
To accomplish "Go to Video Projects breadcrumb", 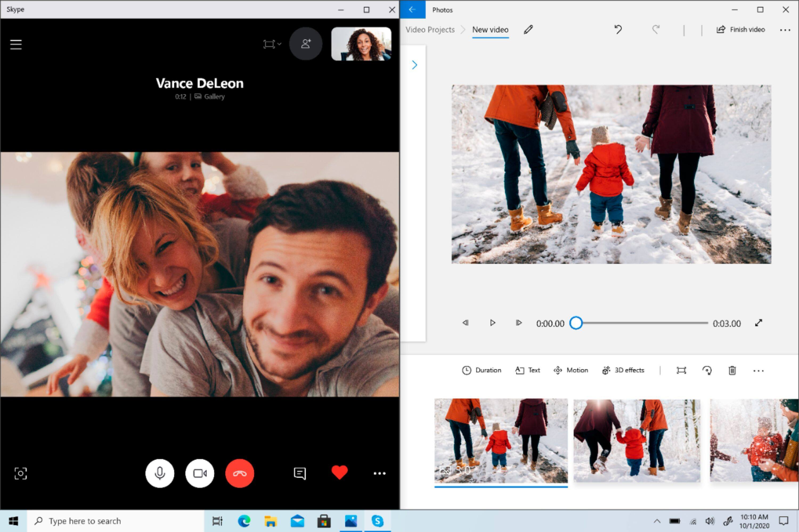I will coord(430,30).
